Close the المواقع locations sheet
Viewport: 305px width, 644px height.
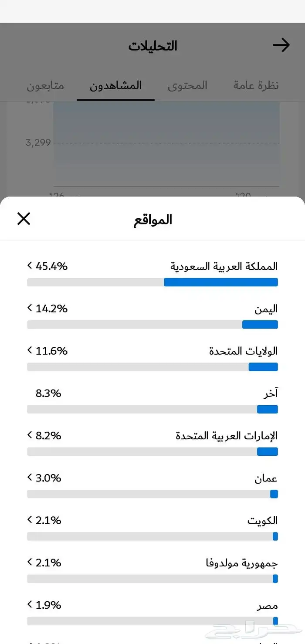[24, 219]
